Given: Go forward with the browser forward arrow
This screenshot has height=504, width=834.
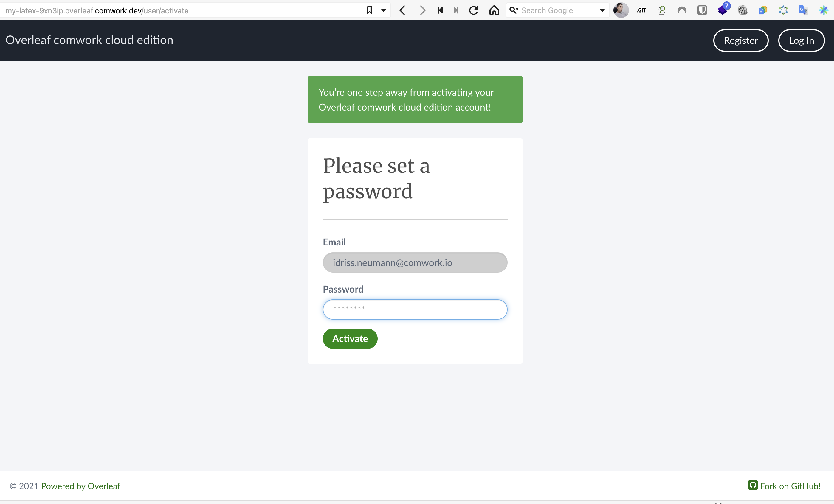Looking at the screenshot, I should click(x=422, y=10).
